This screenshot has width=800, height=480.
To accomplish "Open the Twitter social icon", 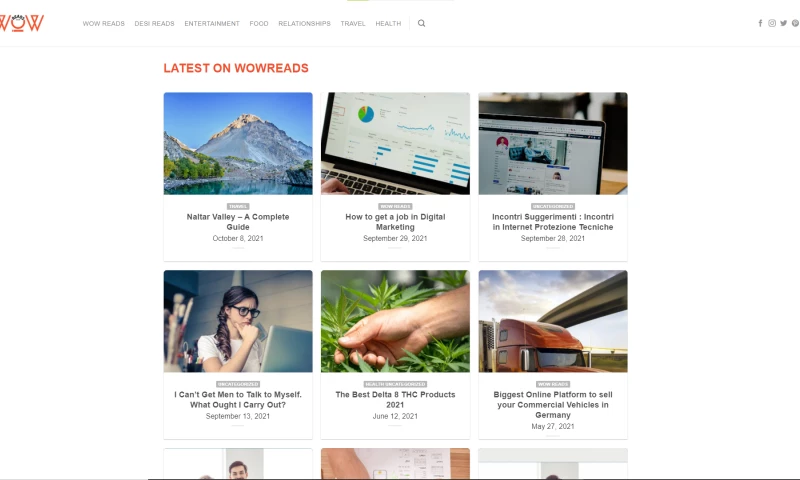I will point(784,23).
